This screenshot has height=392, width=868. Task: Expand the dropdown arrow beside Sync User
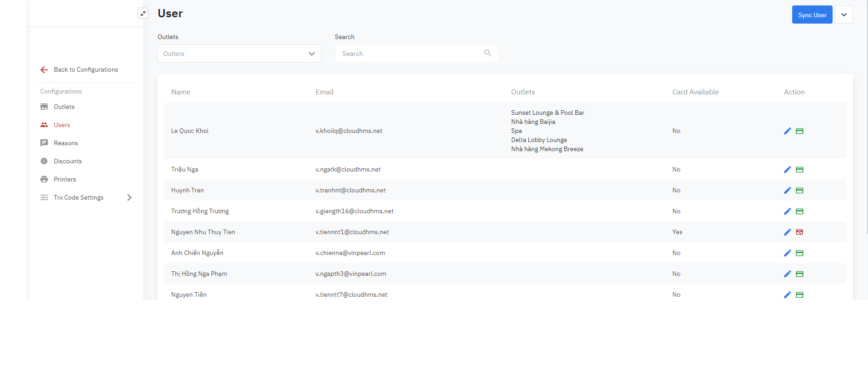pyautogui.click(x=843, y=15)
